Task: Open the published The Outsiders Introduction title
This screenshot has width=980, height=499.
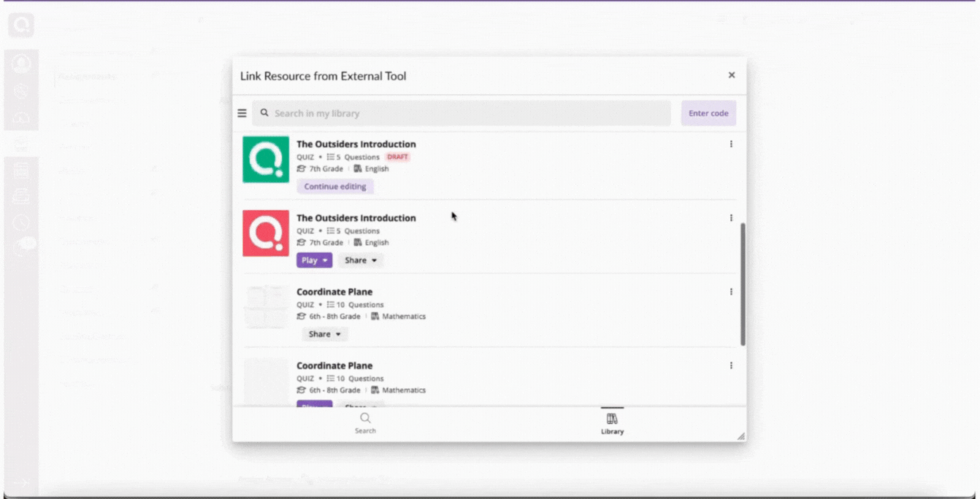Action: click(x=356, y=218)
